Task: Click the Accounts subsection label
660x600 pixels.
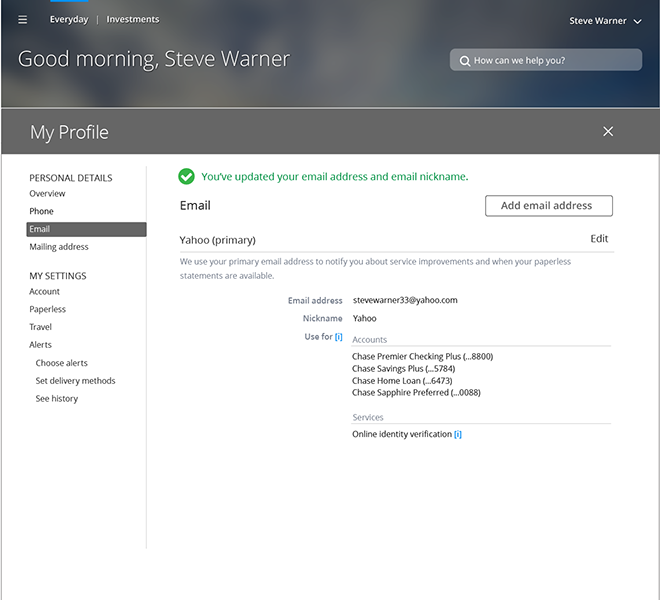Action: tap(369, 339)
